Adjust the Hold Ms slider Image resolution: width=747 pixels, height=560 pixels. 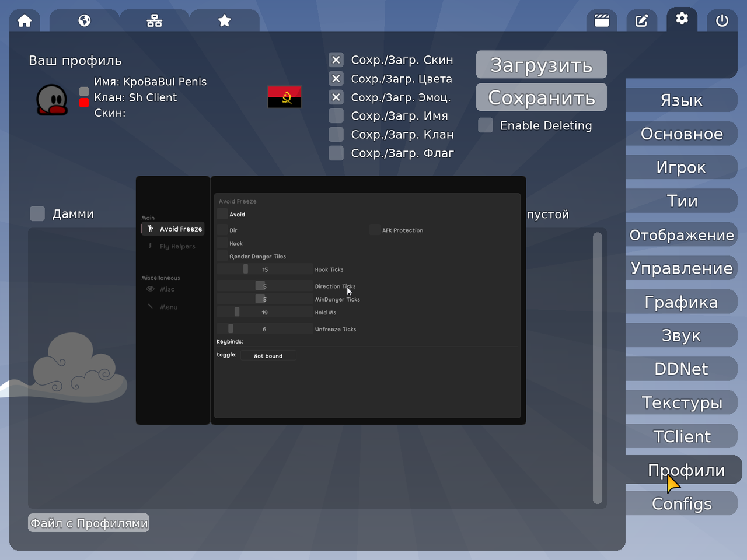pos(265,312)
